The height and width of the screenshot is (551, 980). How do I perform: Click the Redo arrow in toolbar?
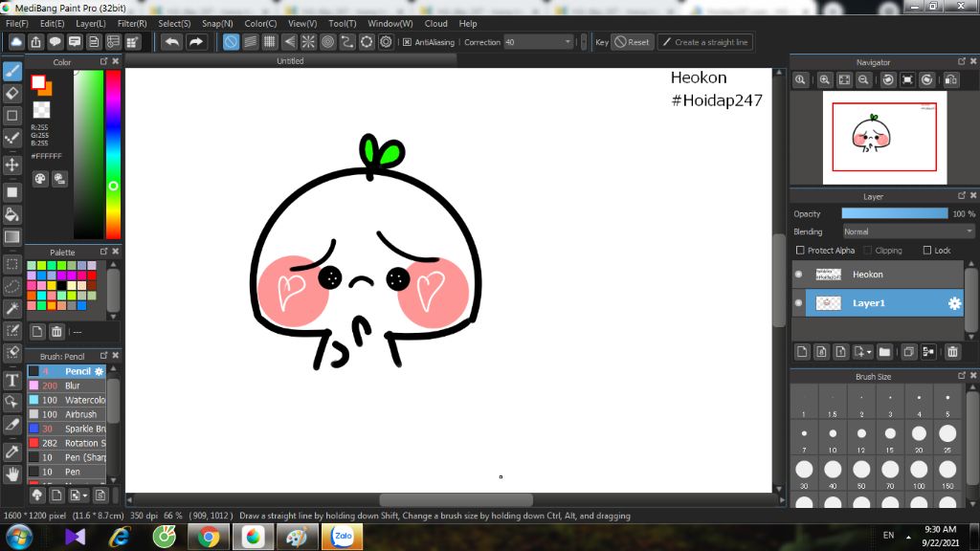[195, 42]
